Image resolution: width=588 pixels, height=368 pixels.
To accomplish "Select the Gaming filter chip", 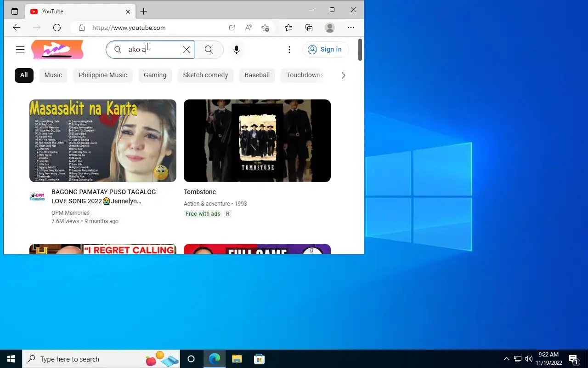I will 155,75.
